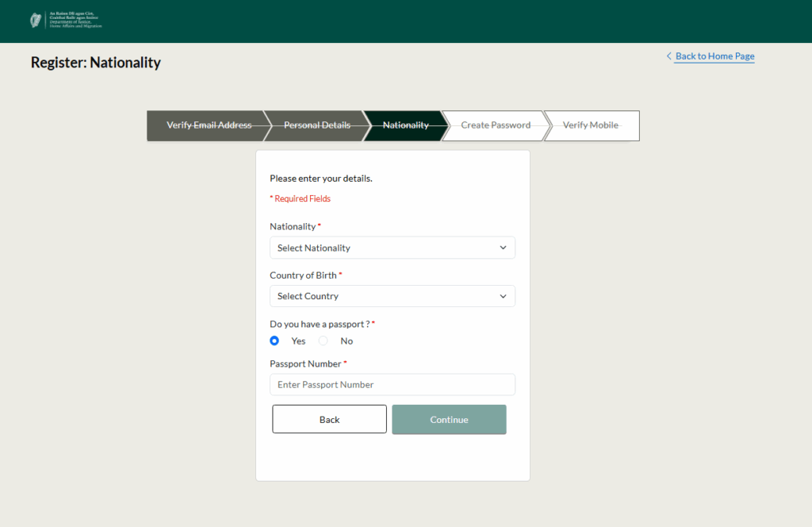Go to the Verify Mobile step
This screenshot has width=812, height=527.
pyautogui.click(x=590, y=125)
